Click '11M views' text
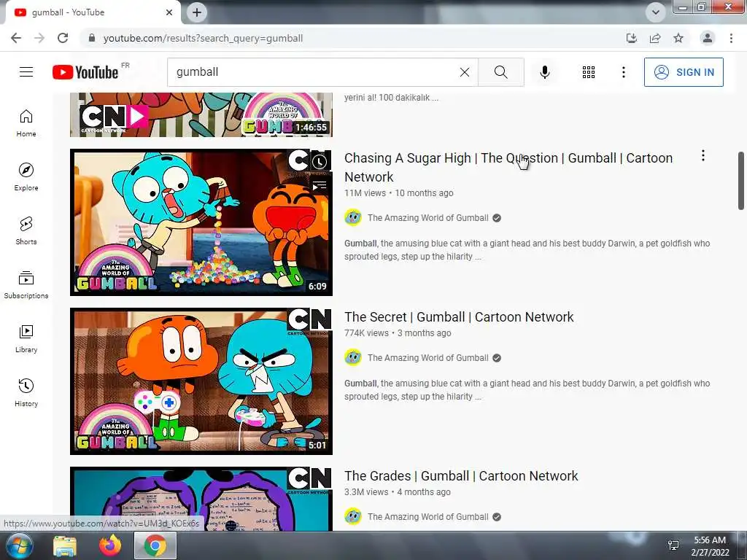747x560 pixels. (365, 193)
